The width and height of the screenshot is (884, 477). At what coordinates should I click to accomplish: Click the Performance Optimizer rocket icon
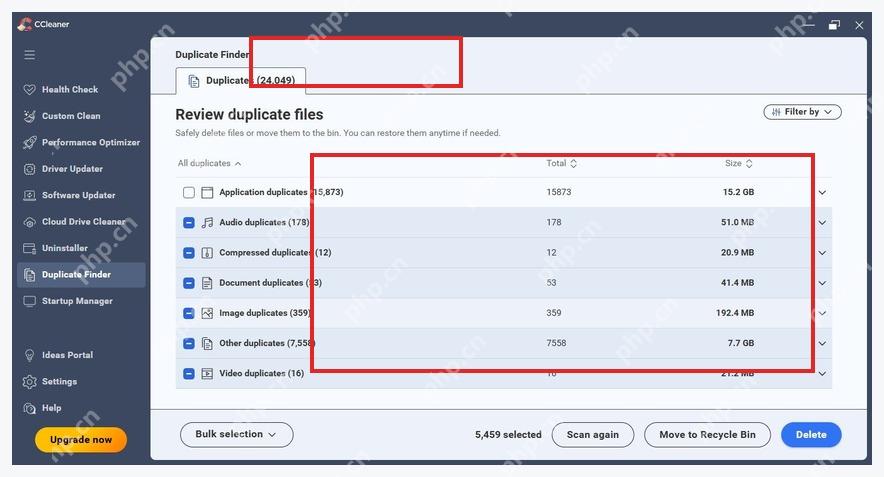[29, 143]
